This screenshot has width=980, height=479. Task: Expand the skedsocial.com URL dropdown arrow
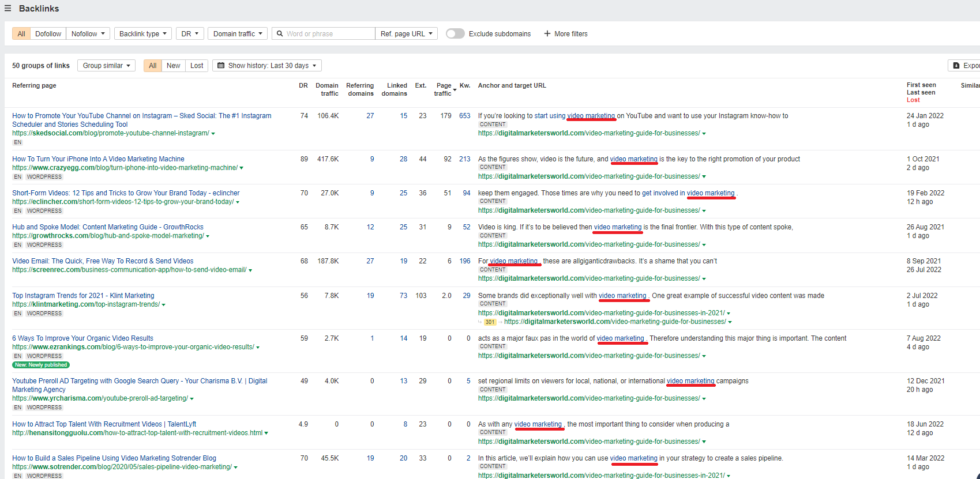click(x=213, y=134)
